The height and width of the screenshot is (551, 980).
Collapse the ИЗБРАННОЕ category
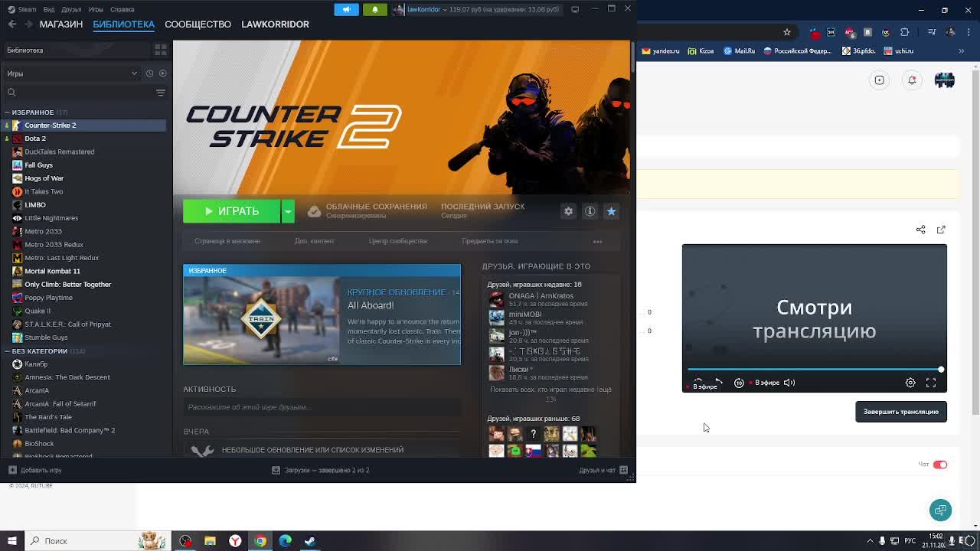[7, 112]
